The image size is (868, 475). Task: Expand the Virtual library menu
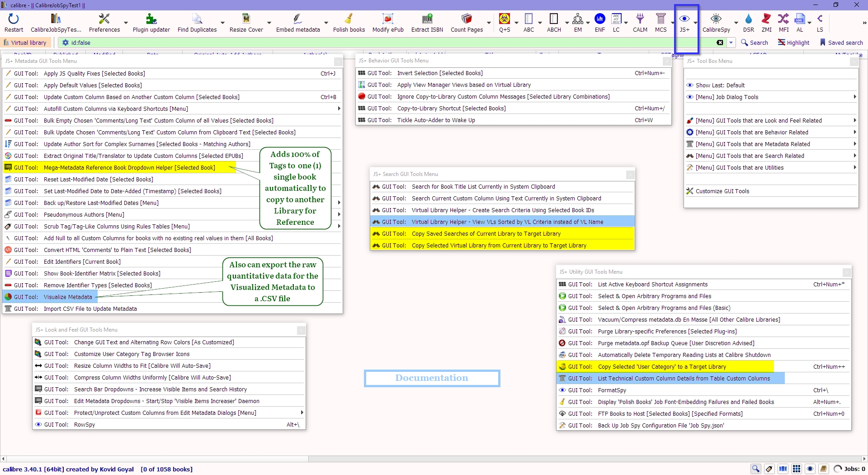pos(25,43)
